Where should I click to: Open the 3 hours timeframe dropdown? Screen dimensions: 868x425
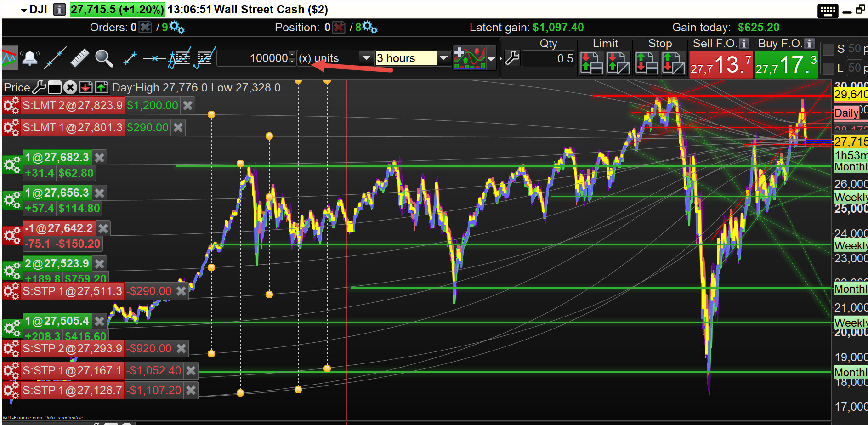(x=443, y=58)
